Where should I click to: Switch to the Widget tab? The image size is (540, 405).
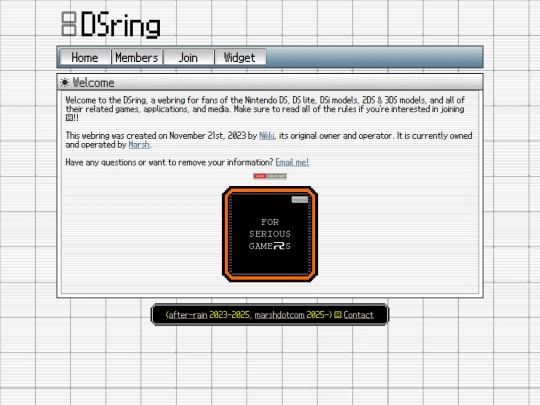pos(240,57)
